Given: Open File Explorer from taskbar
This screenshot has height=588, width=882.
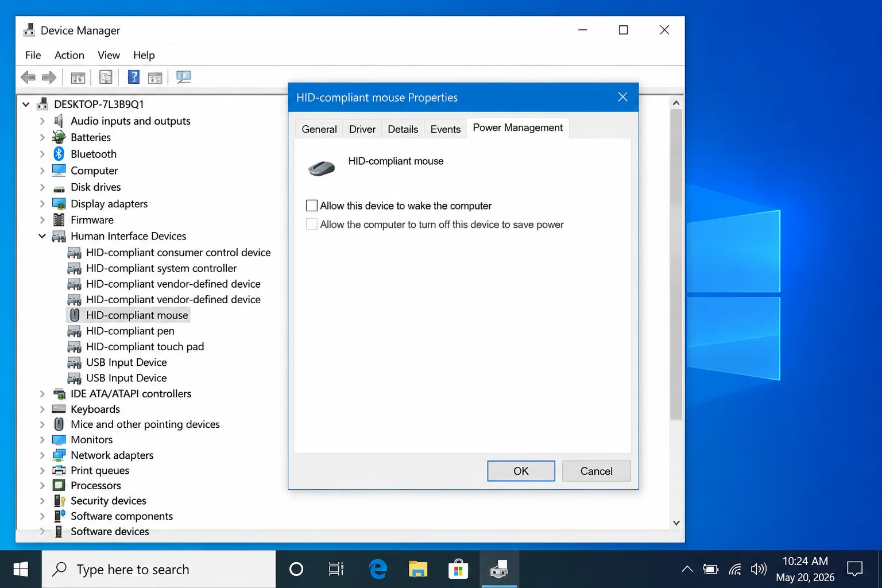Looking at the screenshot, I should point(418,569).
